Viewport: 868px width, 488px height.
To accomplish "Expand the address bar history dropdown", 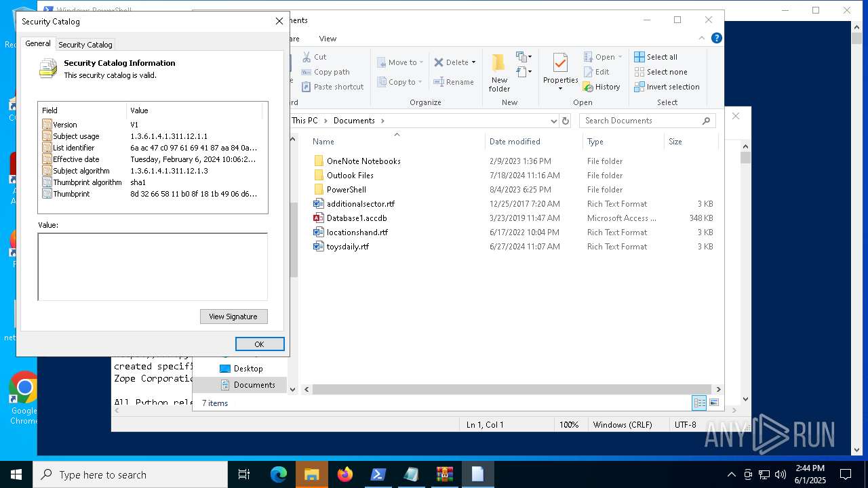I will click(554, 121).
